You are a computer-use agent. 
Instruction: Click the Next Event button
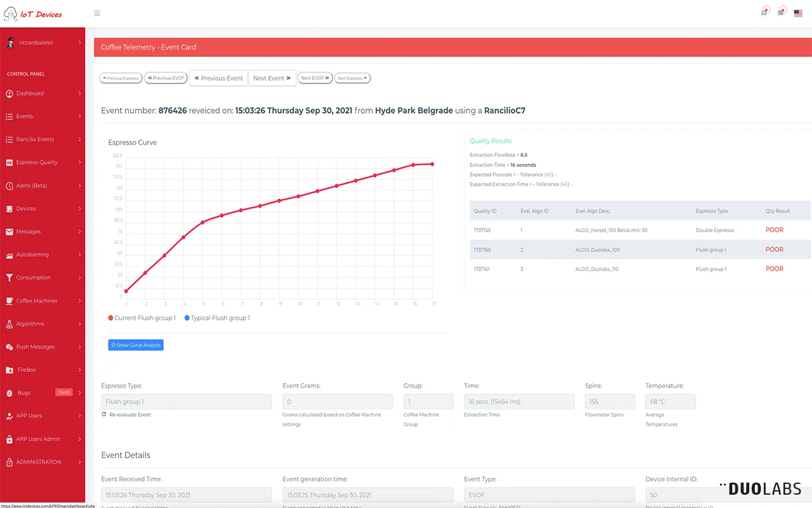tap(272, 78)
